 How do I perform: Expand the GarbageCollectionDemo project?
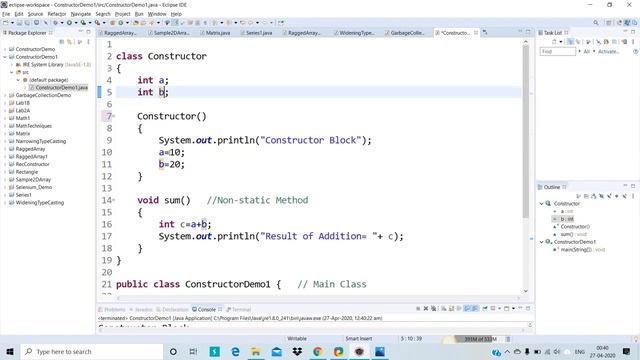click(x=5, y=95)
